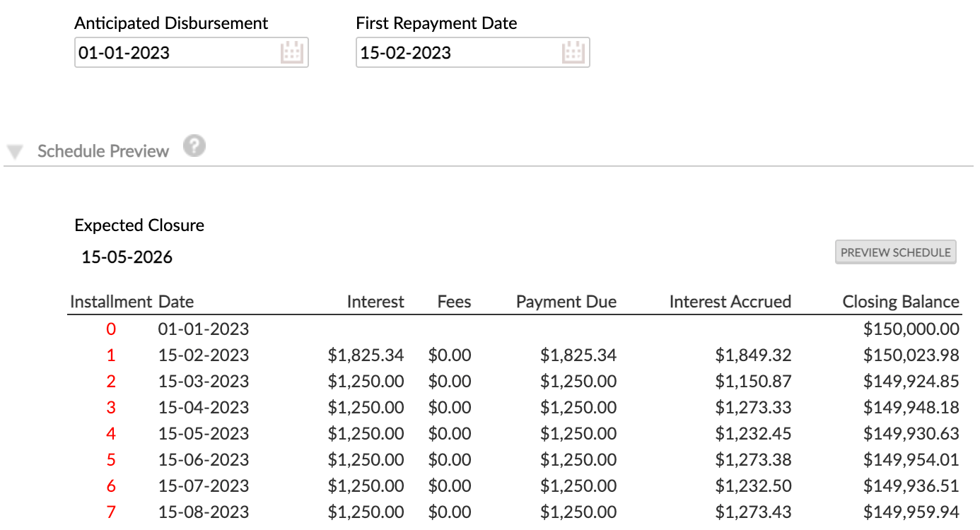Click the Preview Schedule button
Viewport: 980px width, 530px height.
click(x=895, y=252)
